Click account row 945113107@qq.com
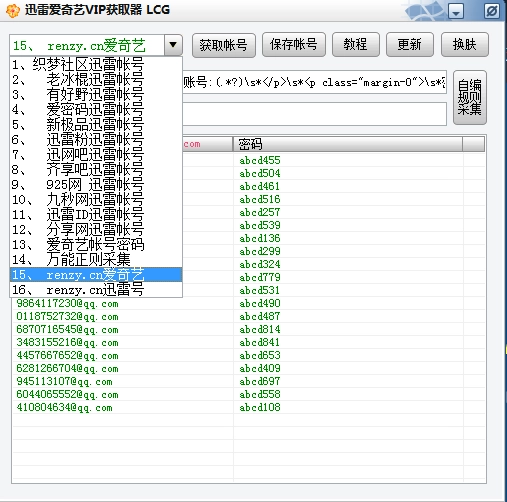 coord(64,382)
